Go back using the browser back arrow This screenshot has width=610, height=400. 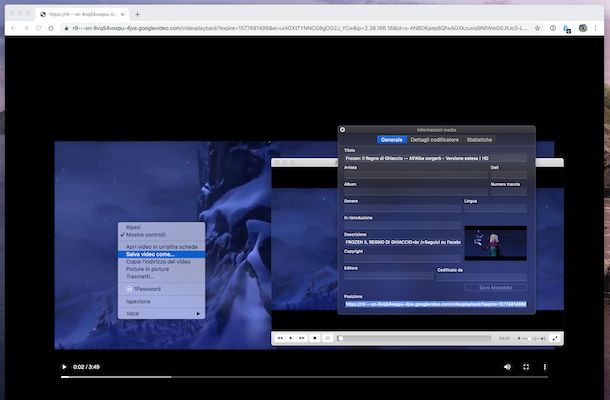coord(14,28)
